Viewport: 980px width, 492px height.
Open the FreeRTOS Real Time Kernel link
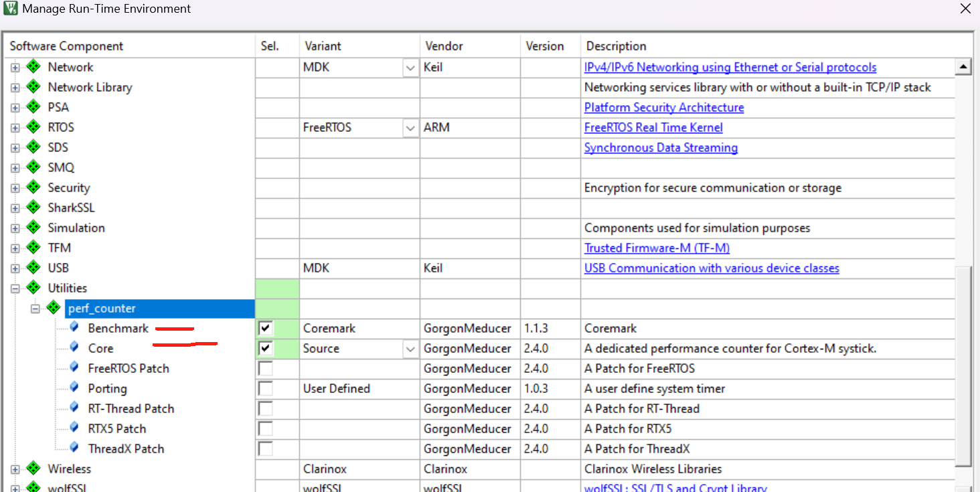pos(653,128)
